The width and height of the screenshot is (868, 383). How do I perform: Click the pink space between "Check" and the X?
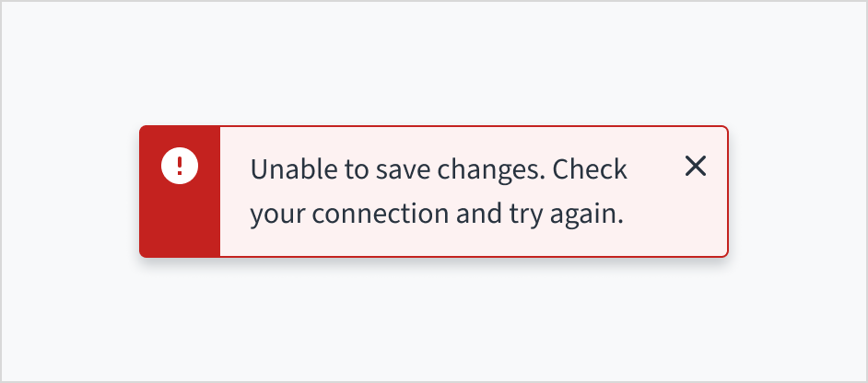(x=656, y=170)
